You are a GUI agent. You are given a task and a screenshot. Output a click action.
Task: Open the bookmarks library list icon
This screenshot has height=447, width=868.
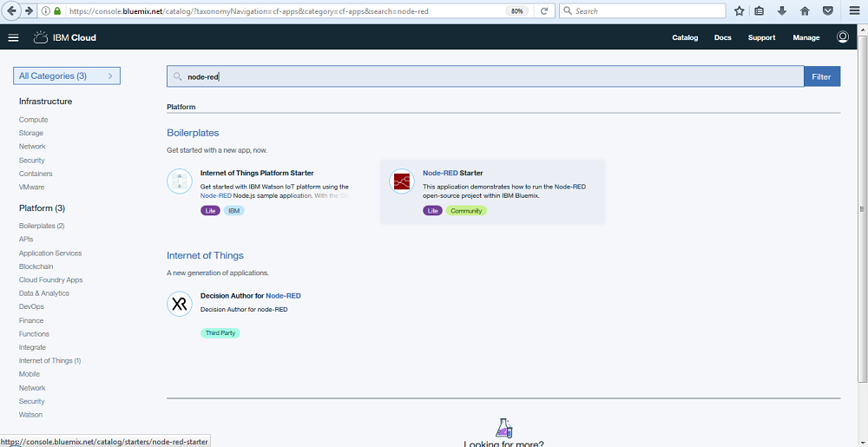click(x=759, y=10)
